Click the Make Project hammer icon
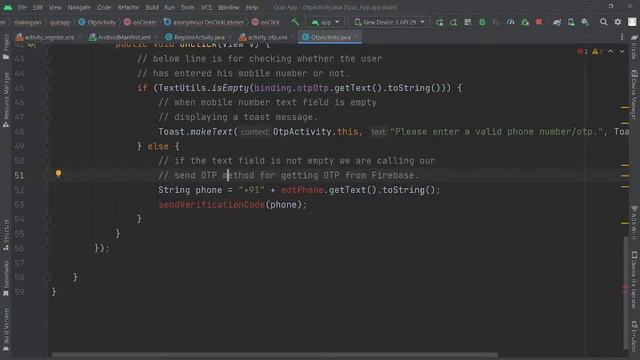This screenshot has height=360, width=640. coord(295,22)
